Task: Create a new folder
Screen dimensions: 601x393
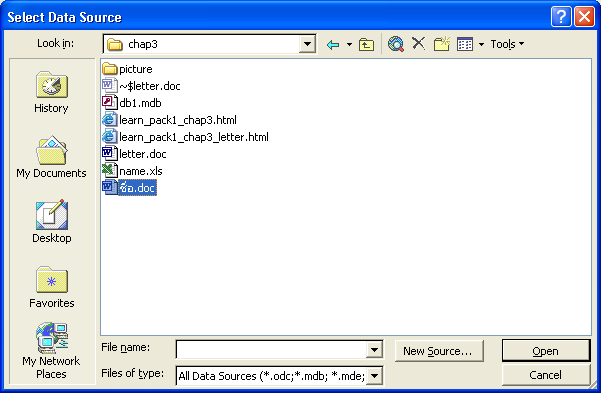Action: click(442, 44)
